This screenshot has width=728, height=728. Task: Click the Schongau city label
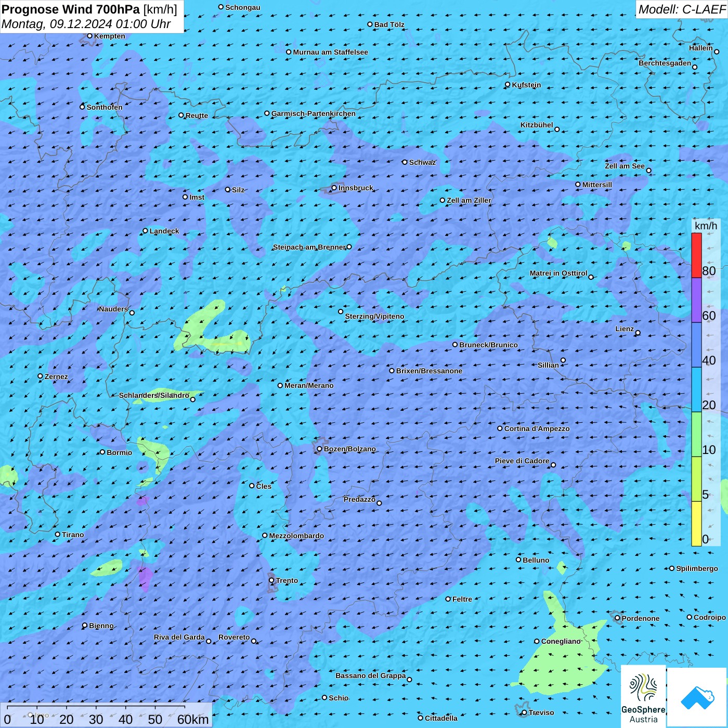tap(242, 7)
